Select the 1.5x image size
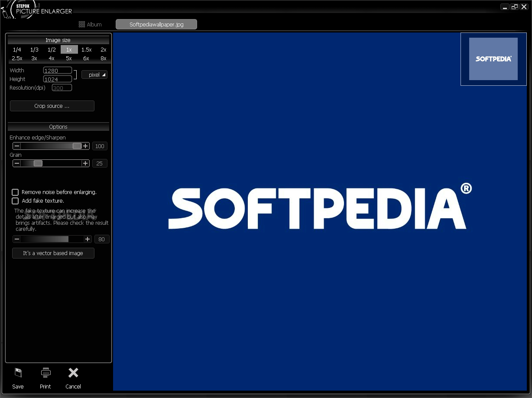Screen dimensions: 532x398 point(86,50)
